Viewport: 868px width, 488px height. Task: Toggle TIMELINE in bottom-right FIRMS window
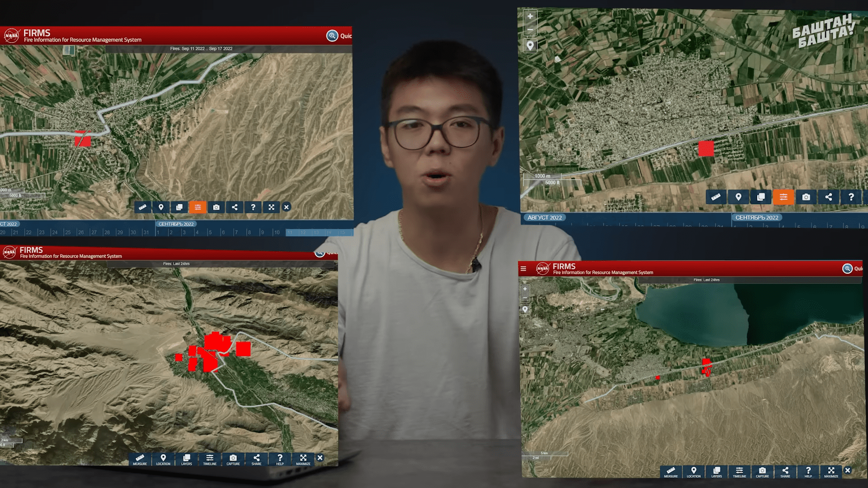740,472
